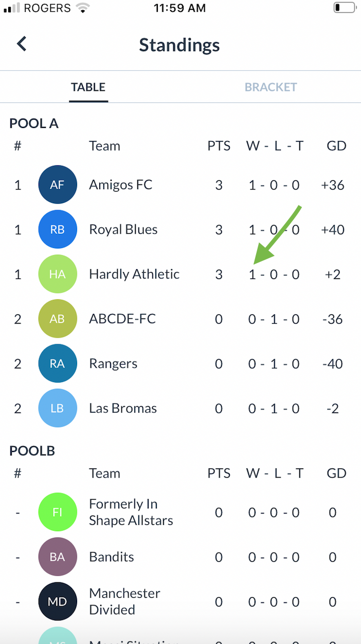The image size is (361, 644).
Task: Tap the Bandits BA avatar
Action: tap(58, 557)
